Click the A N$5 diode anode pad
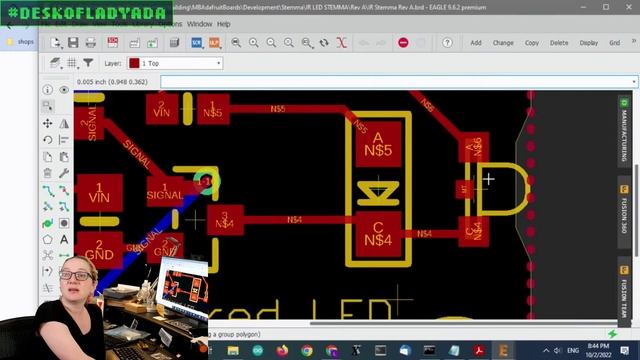This screenshot has width=640, height=360. tap(378, 144)
